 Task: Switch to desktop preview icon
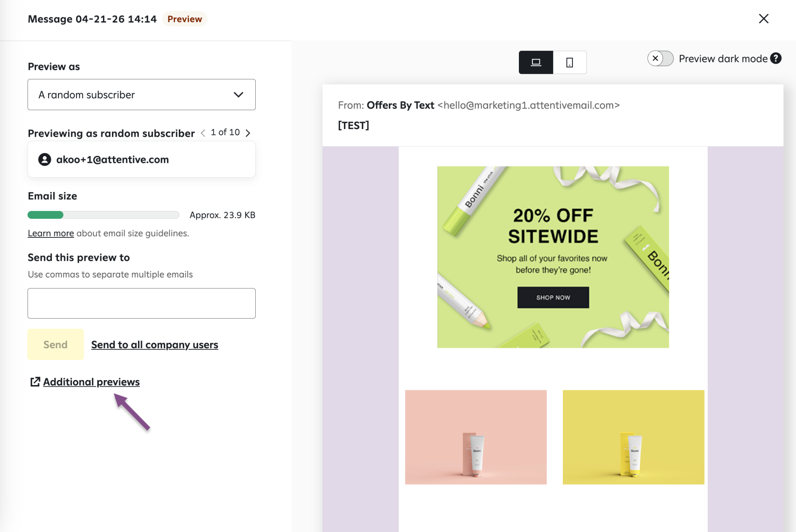[x=536, y=62]
